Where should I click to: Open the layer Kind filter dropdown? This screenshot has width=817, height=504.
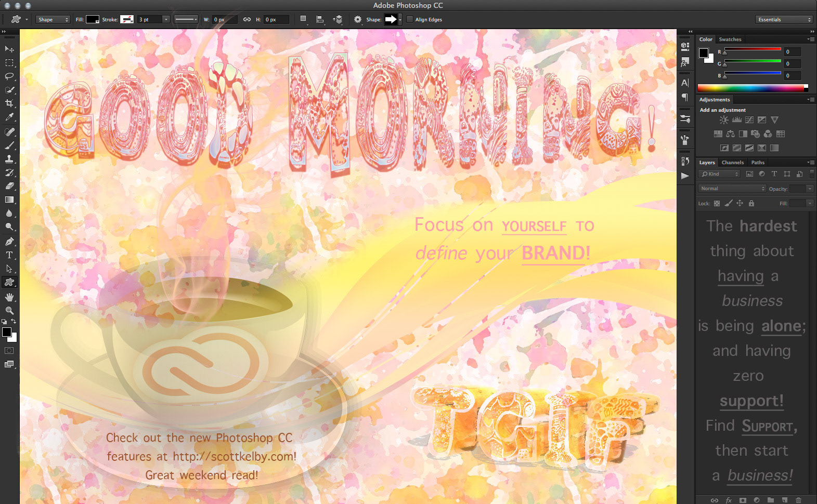click(719, 174)
